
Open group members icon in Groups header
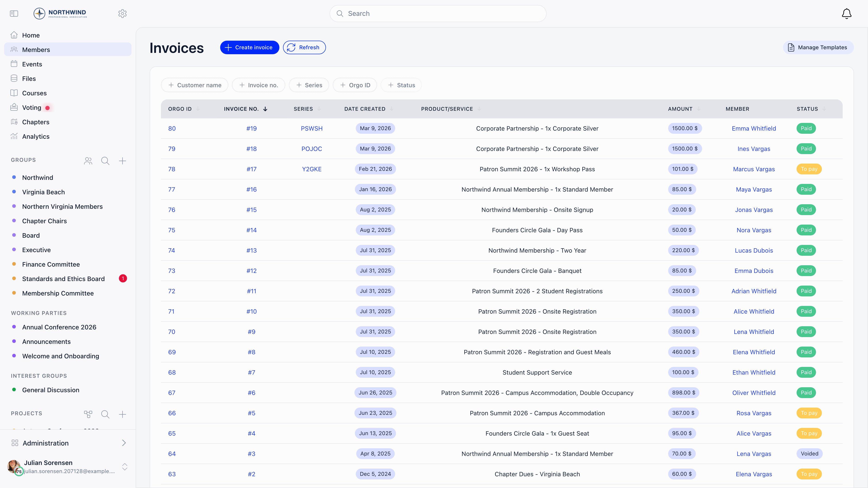tap(88, 161)
